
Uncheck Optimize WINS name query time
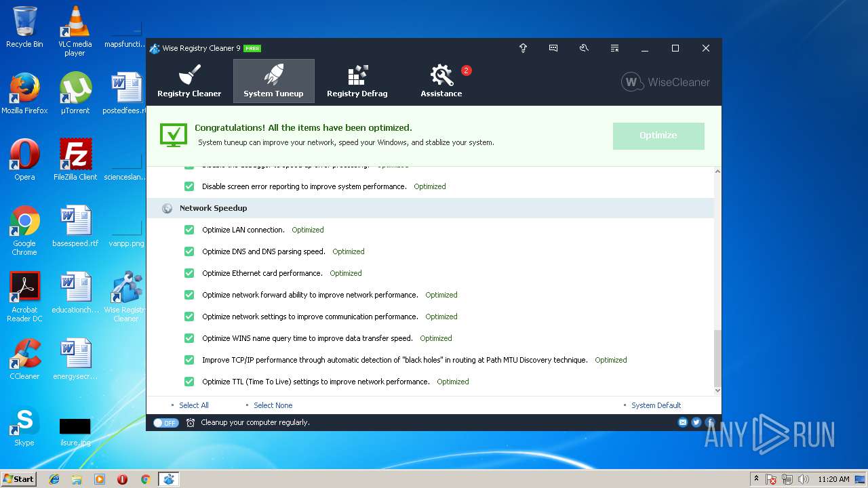coord(189,338)
